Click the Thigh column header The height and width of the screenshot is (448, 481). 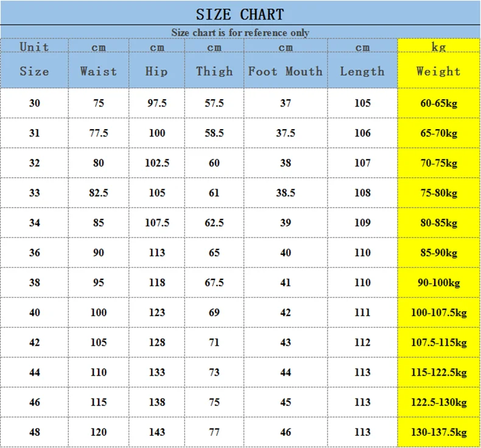(x=214, y=71)
